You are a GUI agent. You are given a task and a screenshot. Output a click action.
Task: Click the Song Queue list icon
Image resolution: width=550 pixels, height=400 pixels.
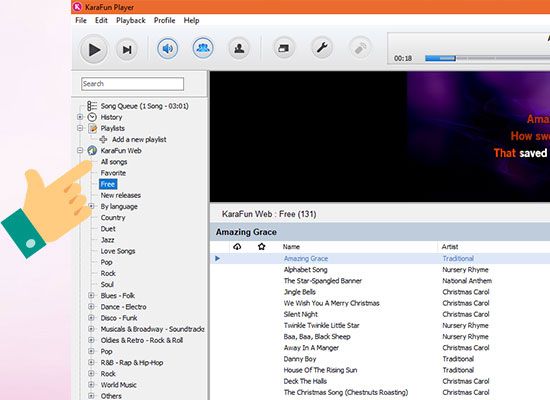coord(92,106)
